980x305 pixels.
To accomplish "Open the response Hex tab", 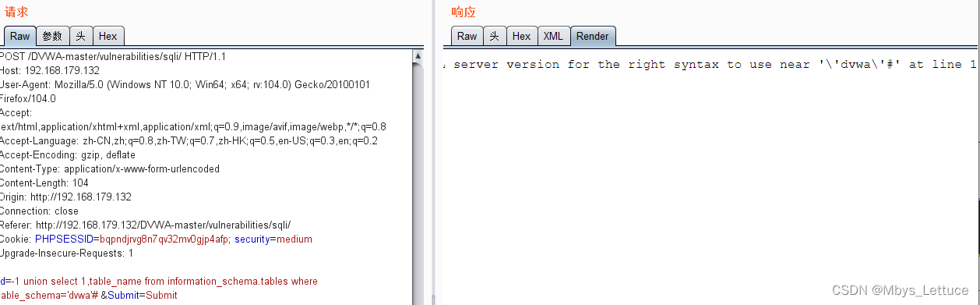I will pyautogui.click(x=521, y=36).
